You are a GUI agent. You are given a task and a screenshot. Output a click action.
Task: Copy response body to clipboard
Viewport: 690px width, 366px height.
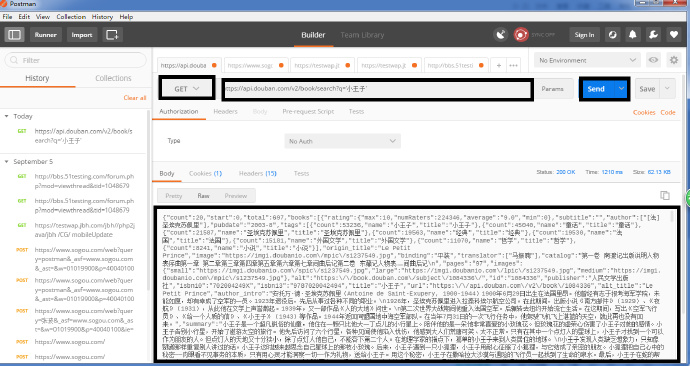click(x=665, y=195)
